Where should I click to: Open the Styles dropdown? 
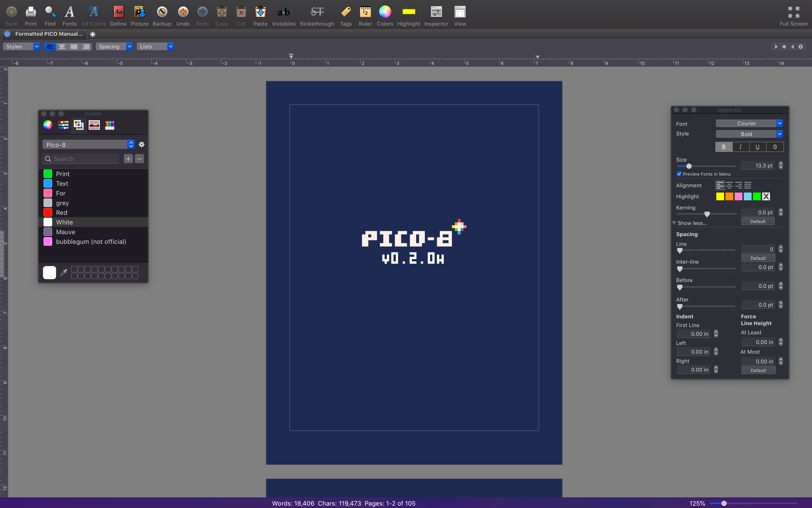[x=22, y=47]
